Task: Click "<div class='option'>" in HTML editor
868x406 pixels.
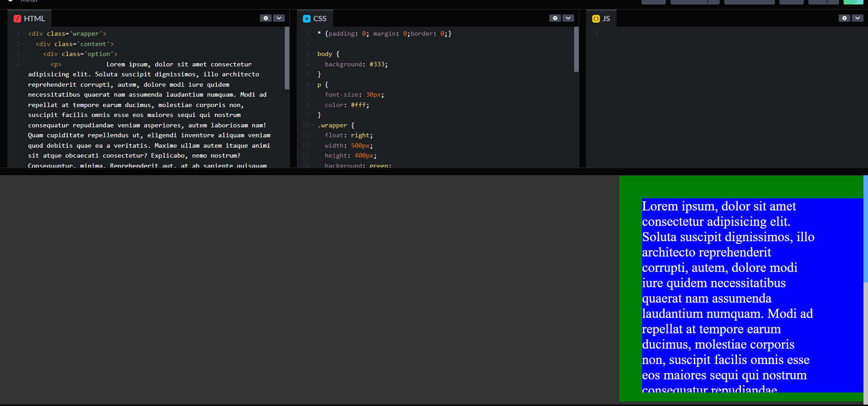Action: [80, 54]
